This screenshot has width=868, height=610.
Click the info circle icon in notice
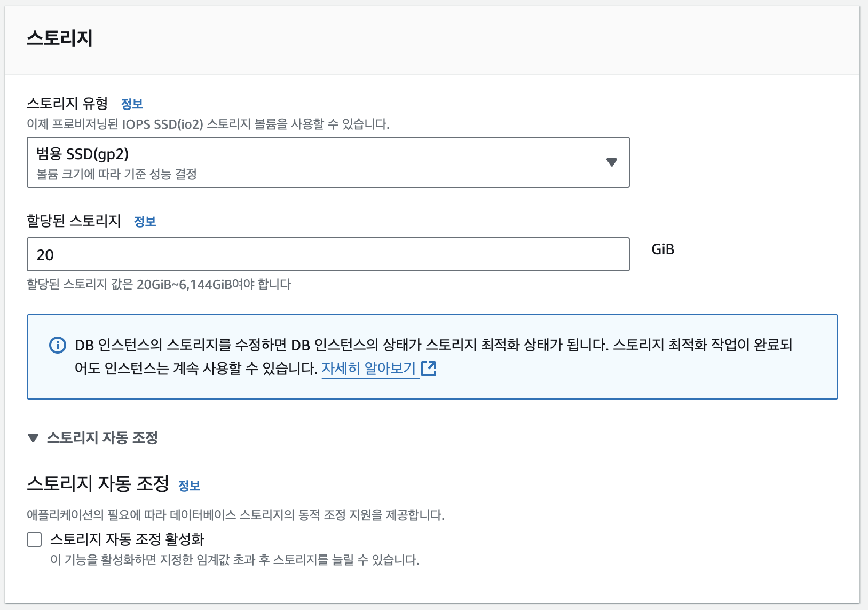pyautogui.click(x=57, y=345)
